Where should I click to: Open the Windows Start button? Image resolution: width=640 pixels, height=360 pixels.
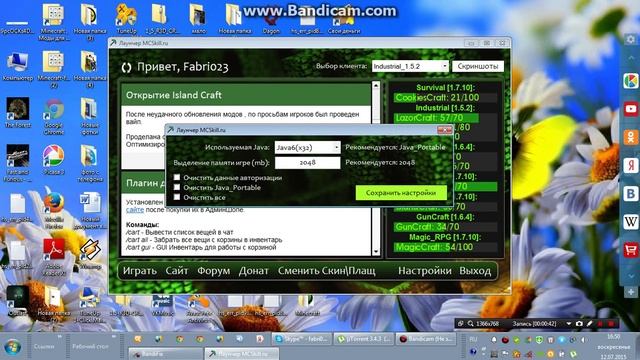click(x=12, y=348)
